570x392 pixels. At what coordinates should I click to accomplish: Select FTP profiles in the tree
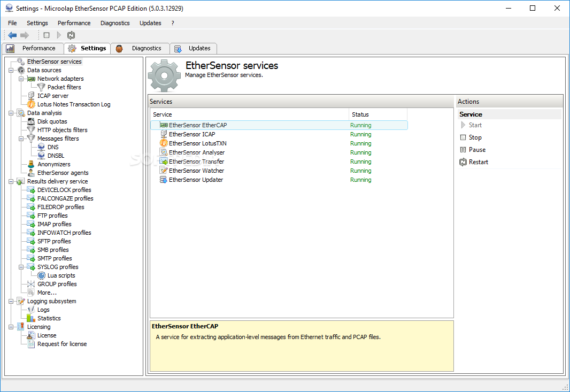tap(52, 216)
